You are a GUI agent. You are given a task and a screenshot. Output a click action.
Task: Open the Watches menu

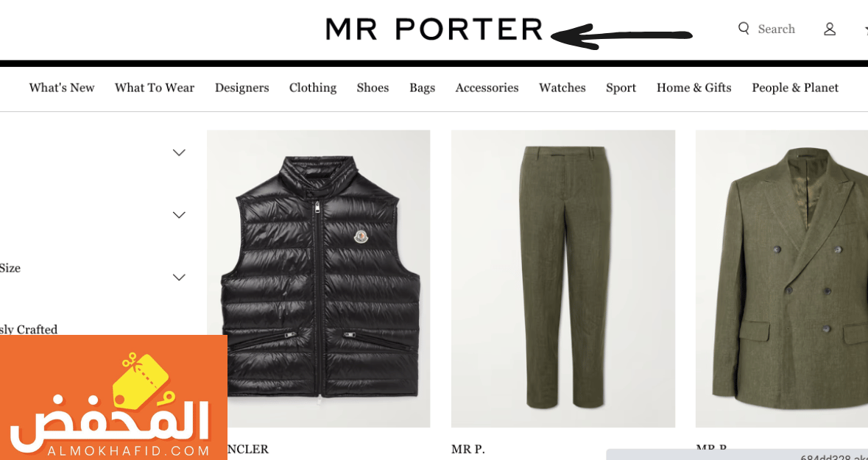pyautogui.click(x=562, y=88)
